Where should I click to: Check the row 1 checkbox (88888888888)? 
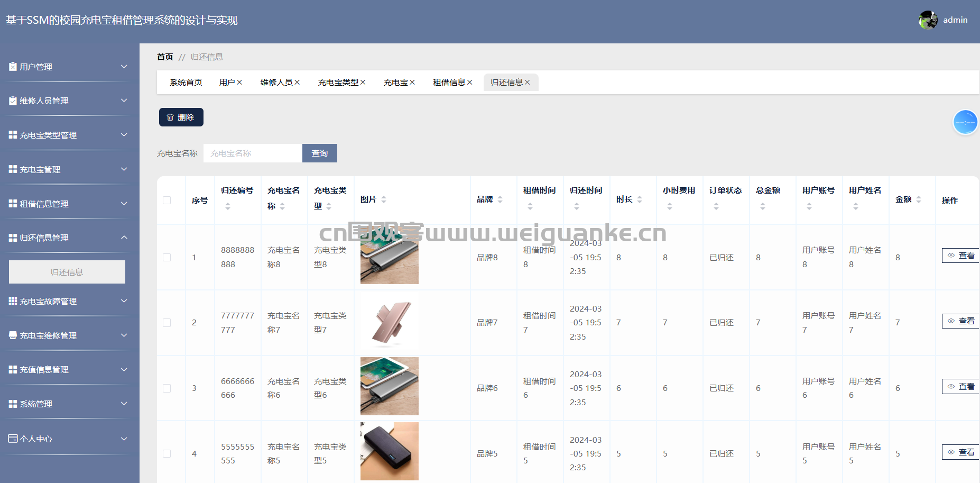167,257
